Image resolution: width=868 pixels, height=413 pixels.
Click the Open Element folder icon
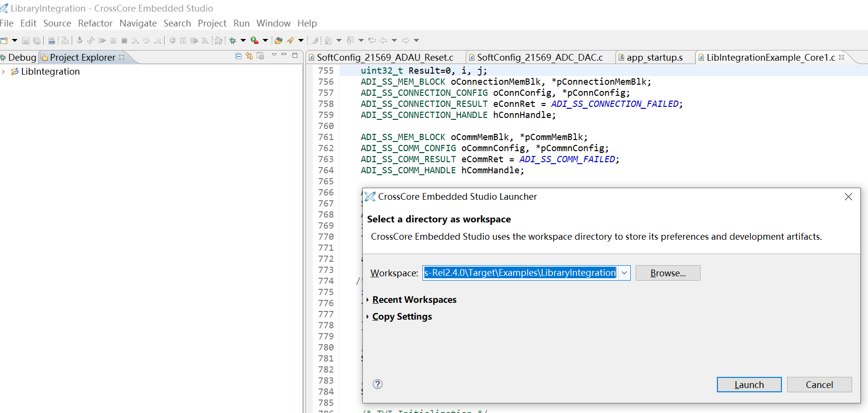click(279, 40)
